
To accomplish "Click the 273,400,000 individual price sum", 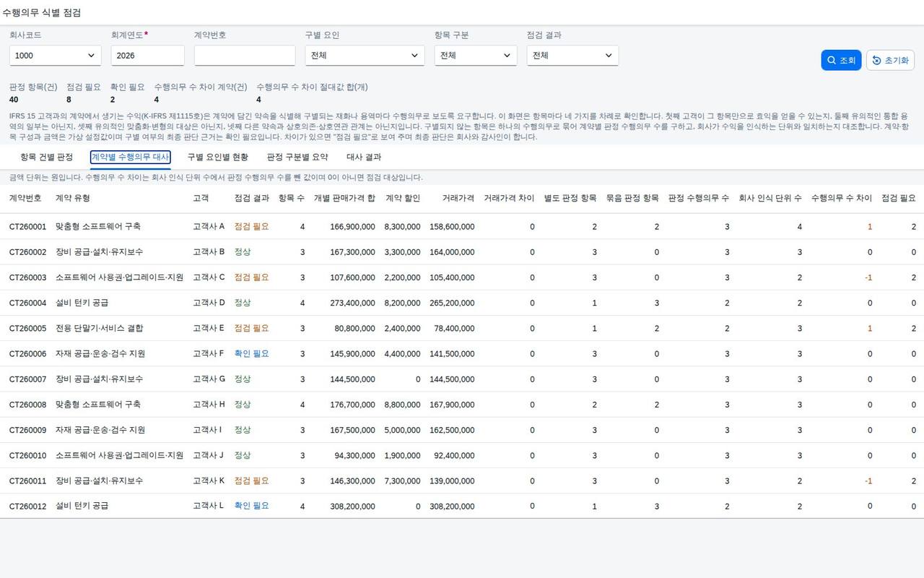I will (352, 303).
